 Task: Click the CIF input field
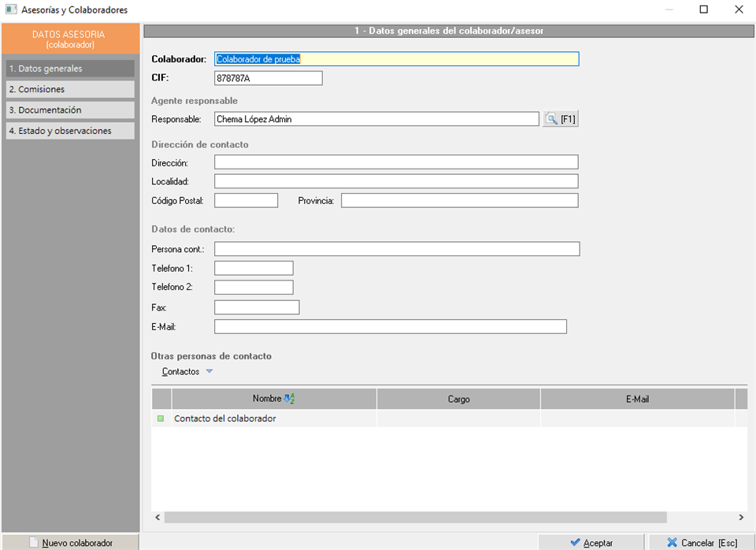coord(268,78)
